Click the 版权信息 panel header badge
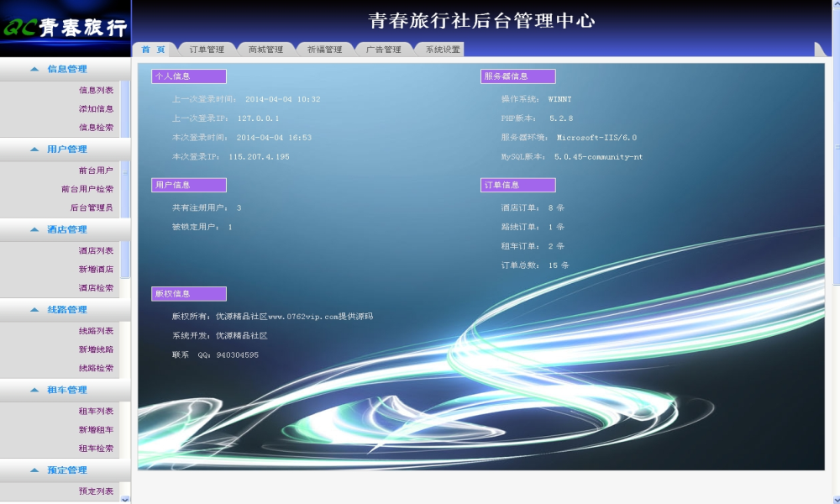840x504 pixels. (x=187, y=293)
